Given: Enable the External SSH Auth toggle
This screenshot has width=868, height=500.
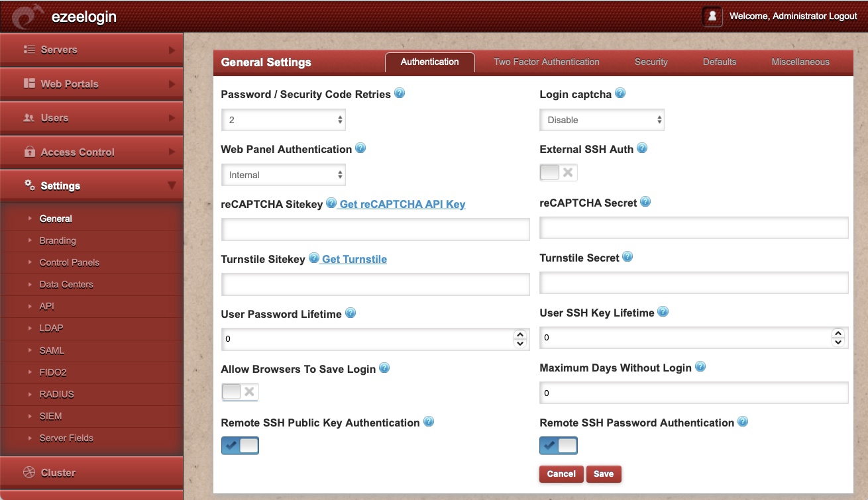Looking at the screenshot, I should [x=559, y=173].
